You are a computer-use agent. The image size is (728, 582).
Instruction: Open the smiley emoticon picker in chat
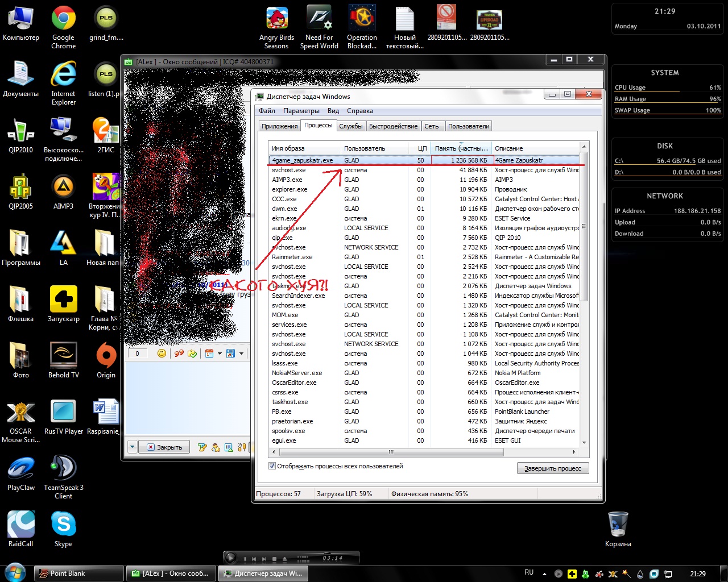162,354
